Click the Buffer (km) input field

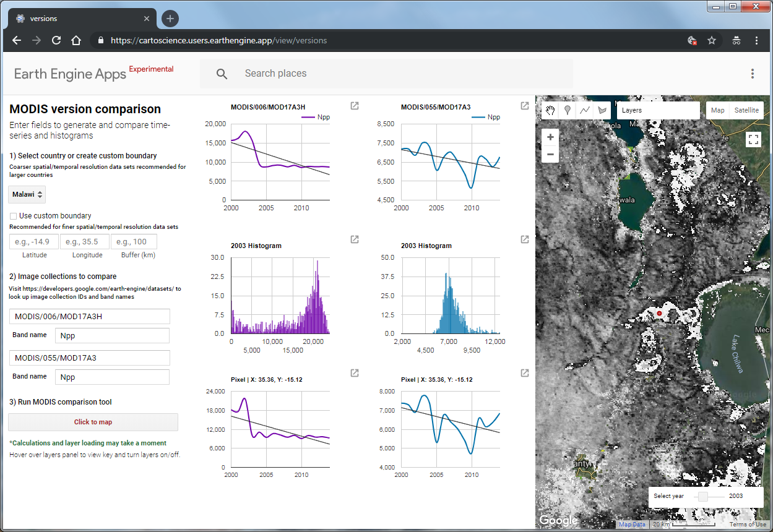[x=134, y=242]
